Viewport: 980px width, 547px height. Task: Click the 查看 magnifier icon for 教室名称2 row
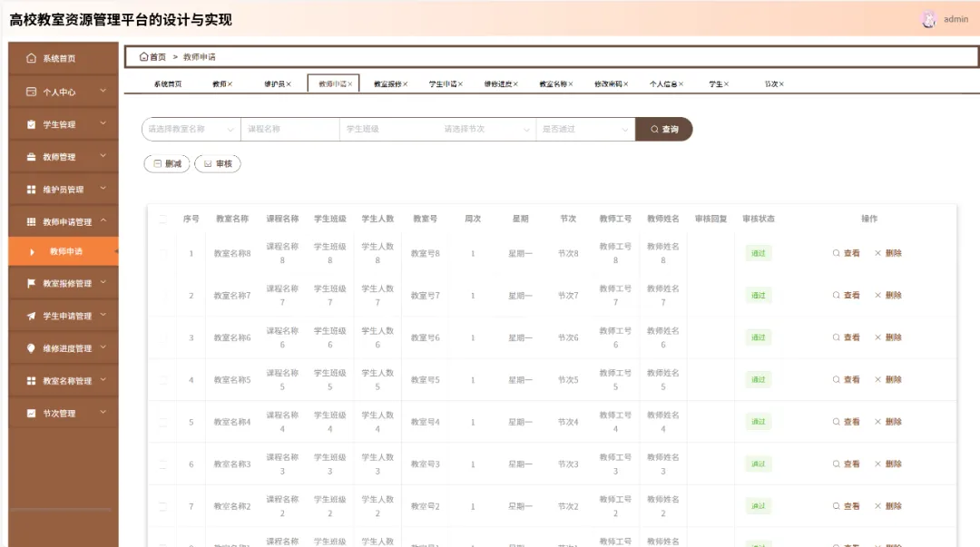pyautogui.click(x=837, y=506)
